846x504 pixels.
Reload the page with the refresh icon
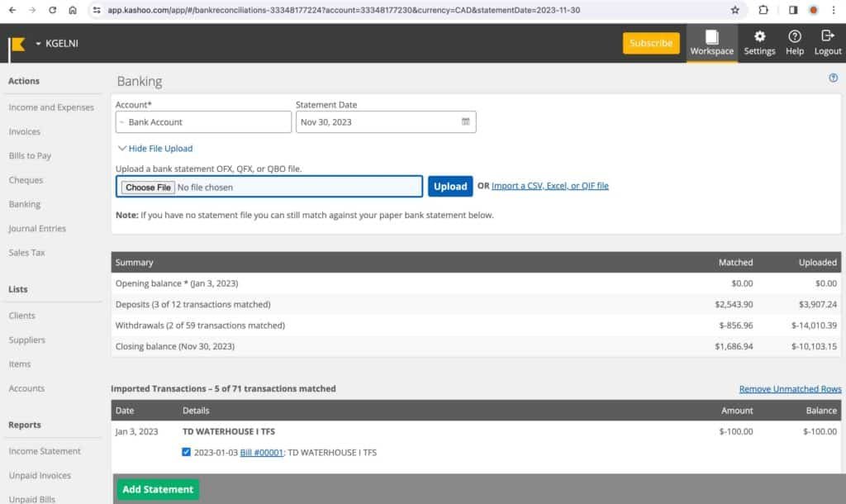52,11
